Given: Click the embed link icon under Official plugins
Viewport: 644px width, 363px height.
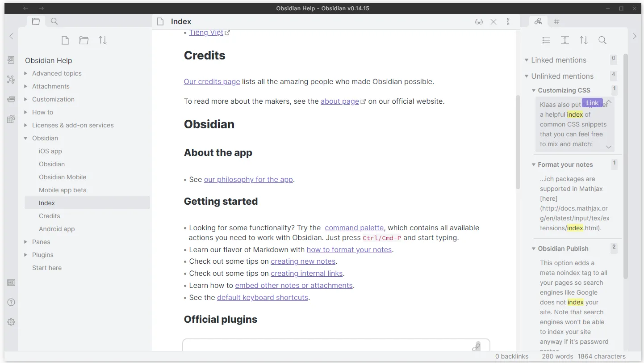Looking at the screenshot, I should coord(477,346).
